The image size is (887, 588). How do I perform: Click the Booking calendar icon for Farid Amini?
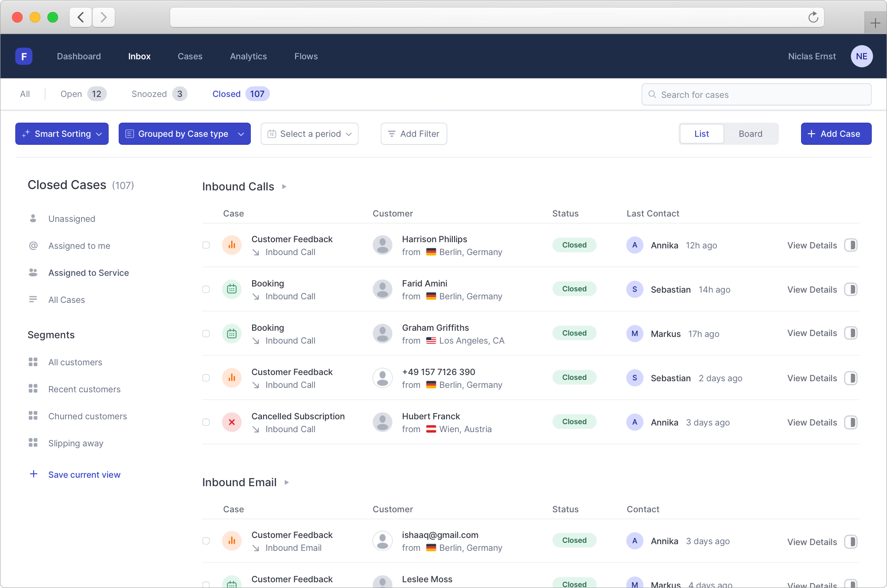(x=232, y=289)
